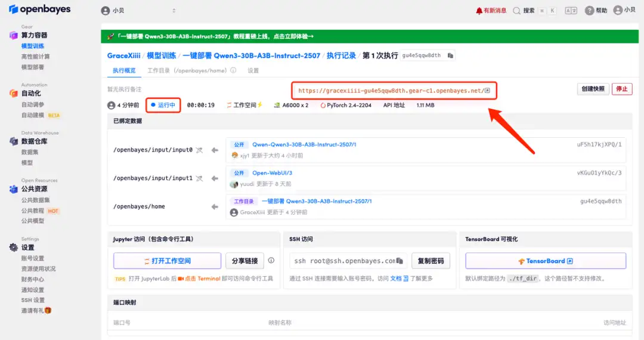The height and width of the screenshot is (340, 644).
Task: Open the 小贝 user avatar menu
Action: (x=624, y=10)
